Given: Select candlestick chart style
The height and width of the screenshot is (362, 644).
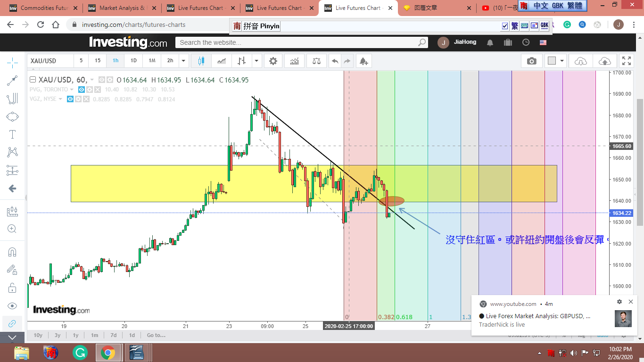Looking at the screenshot, I should 202,61.
